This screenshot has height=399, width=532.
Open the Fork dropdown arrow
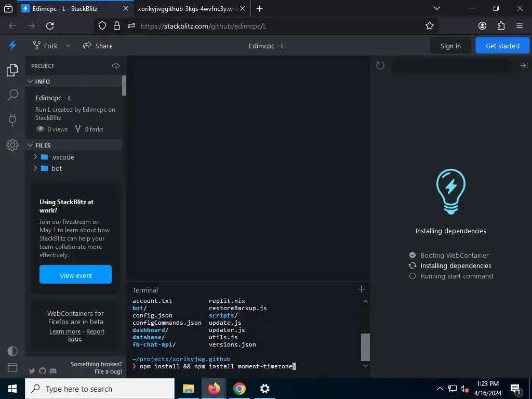[68, 46]
